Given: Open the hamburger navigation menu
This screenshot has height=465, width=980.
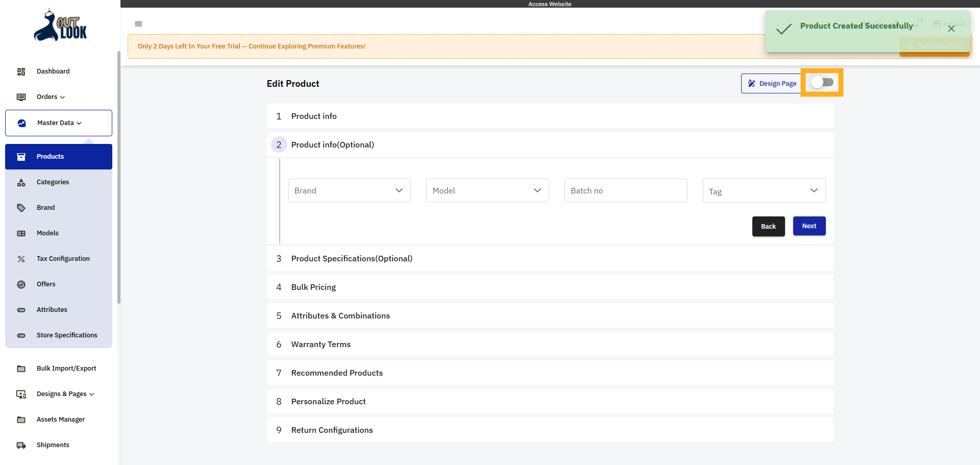Looking at the screenshot, I should tap(138, 24).
